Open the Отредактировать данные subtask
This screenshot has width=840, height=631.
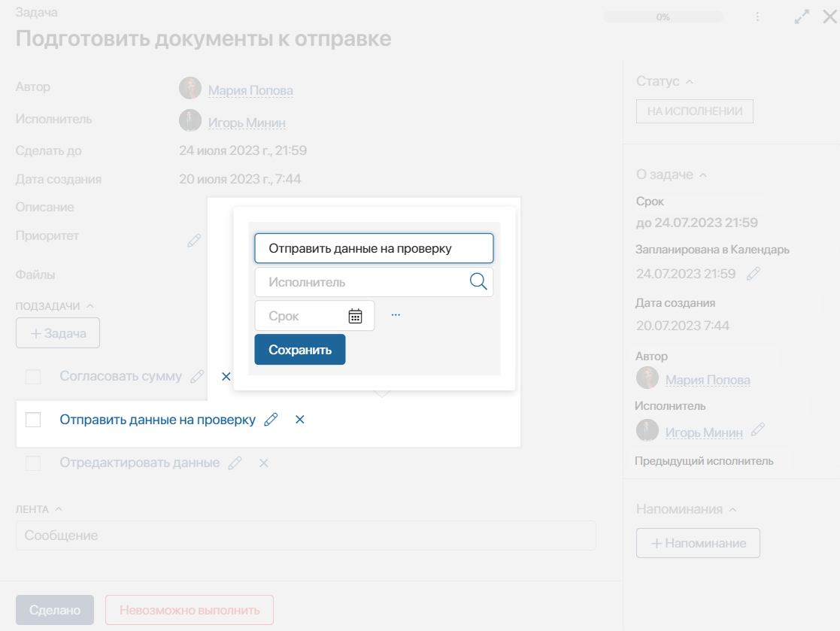(139, 463)
